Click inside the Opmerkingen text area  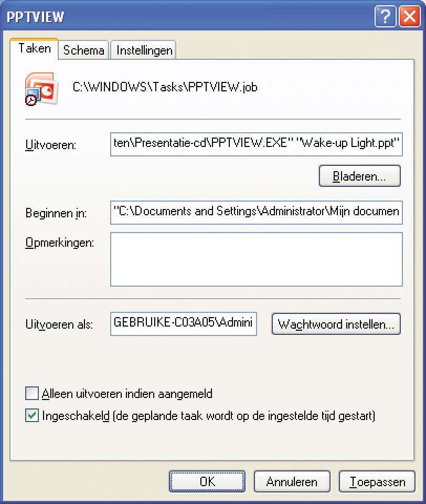[x=256, y=259]
